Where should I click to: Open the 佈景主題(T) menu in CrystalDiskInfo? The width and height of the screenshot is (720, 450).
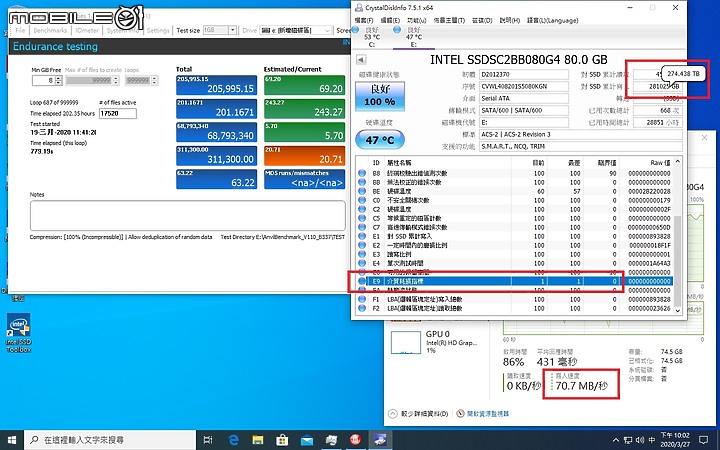tap(449, 20)
